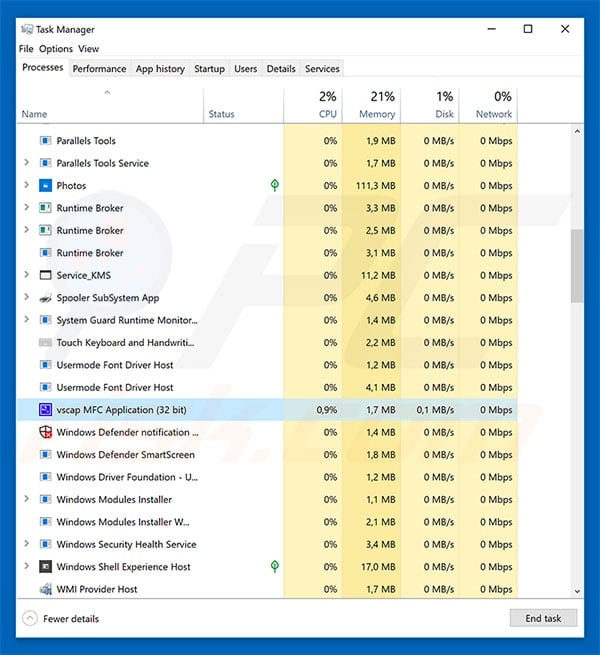
Task: Click the WMI Provider Host icon
Action: [x=45, y=589]
